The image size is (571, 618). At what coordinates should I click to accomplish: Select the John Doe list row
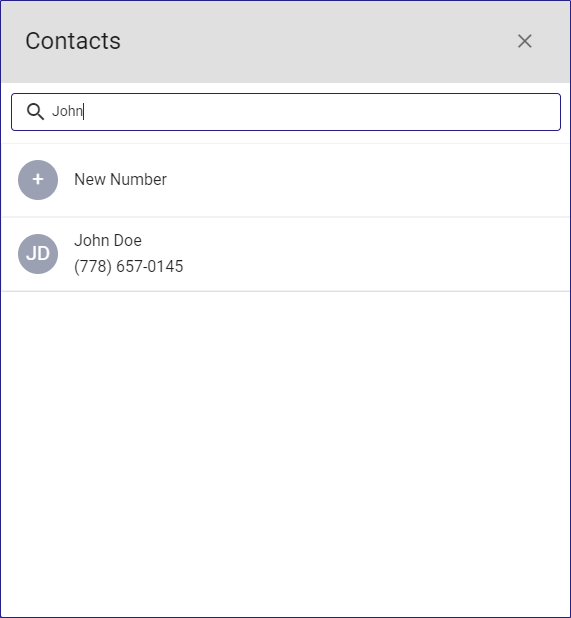click(285, 254)
